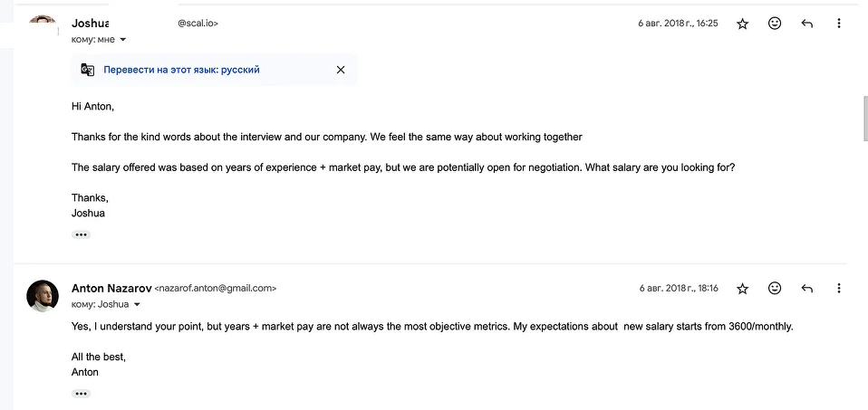Screen dimensions: 868x410
Task: Click sender name Joshua
Action: pos(91,24)
